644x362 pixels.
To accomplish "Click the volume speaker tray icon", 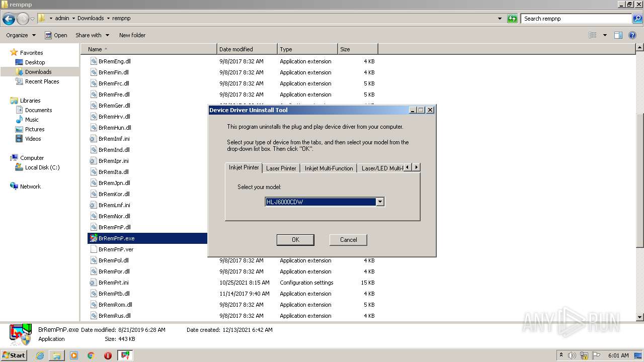I will click(572, 355).
